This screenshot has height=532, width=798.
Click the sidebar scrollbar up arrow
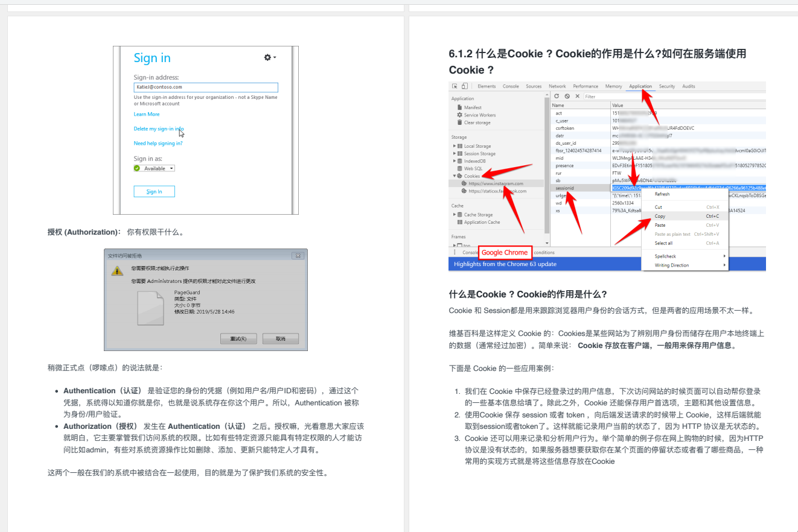tap(547, 95)
